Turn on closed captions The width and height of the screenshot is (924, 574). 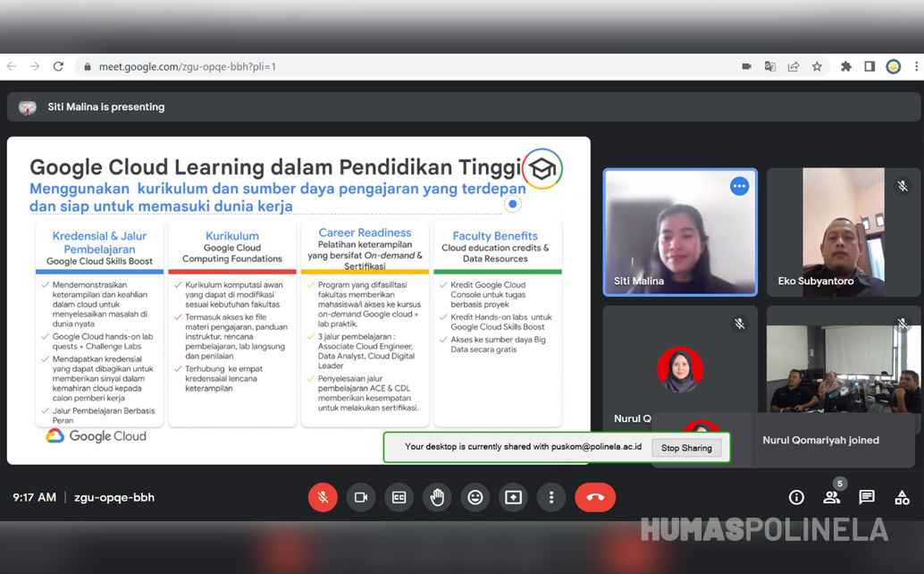tap(399, 497)
